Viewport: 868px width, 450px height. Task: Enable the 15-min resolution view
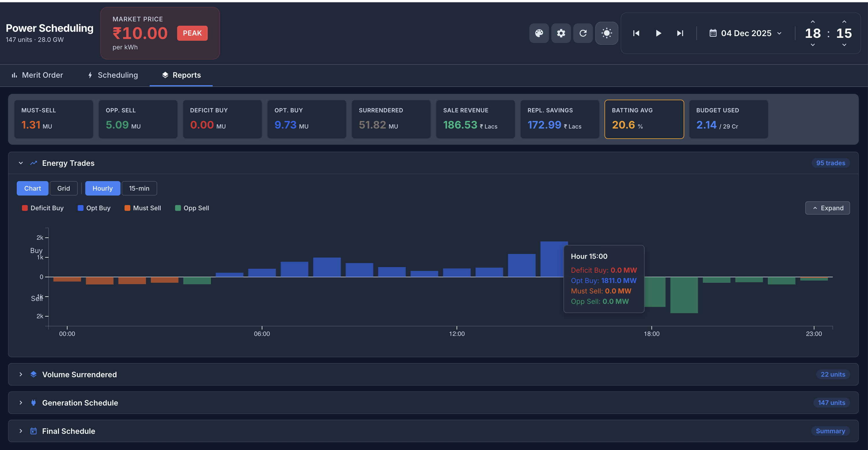139,188
